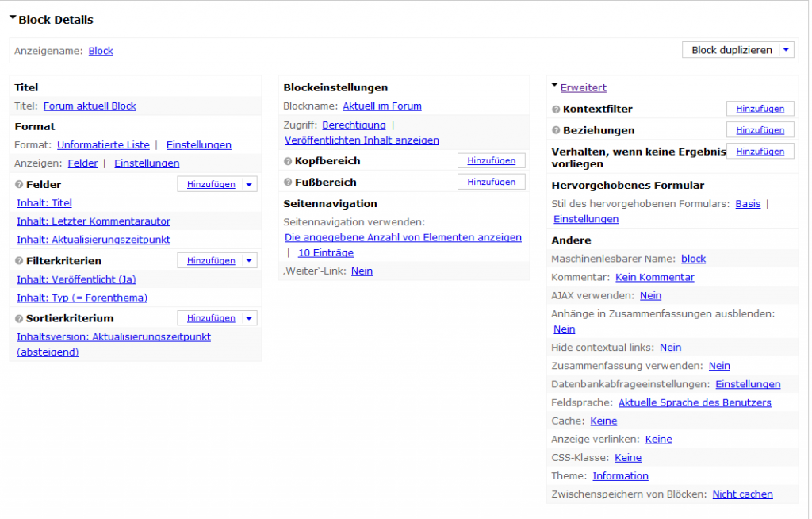This screenshot has width=812, height=519.
Task: Collapse the Erweitert section
Action: tap(555, 85)
